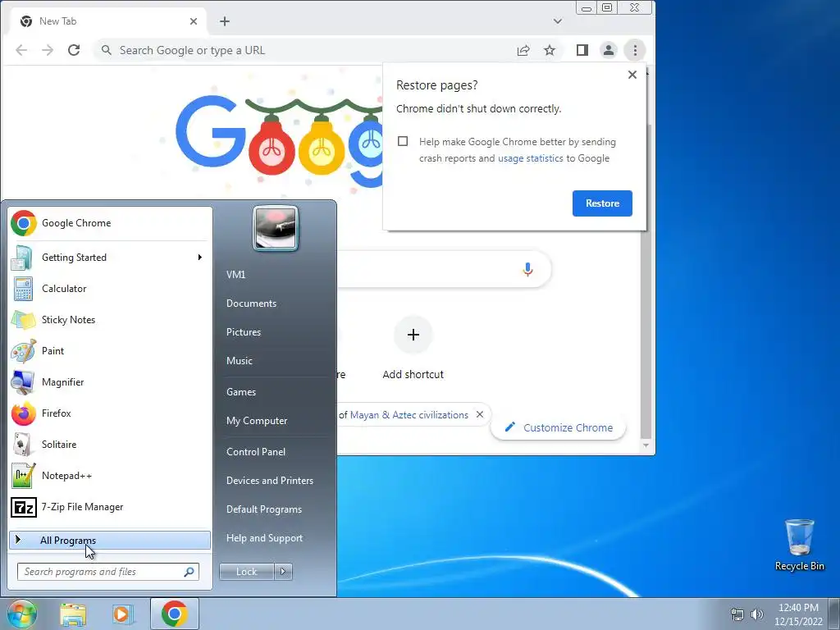Launch Firefox from the Start menu
Image resolution: width=840 pixels, height=630 pixels.
tap(110, 413)
